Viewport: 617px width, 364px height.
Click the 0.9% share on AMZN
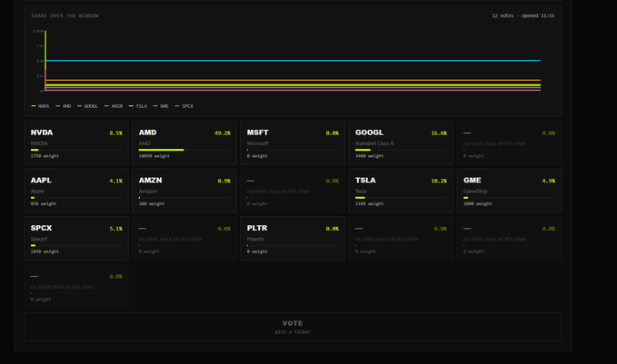(224, 181)
